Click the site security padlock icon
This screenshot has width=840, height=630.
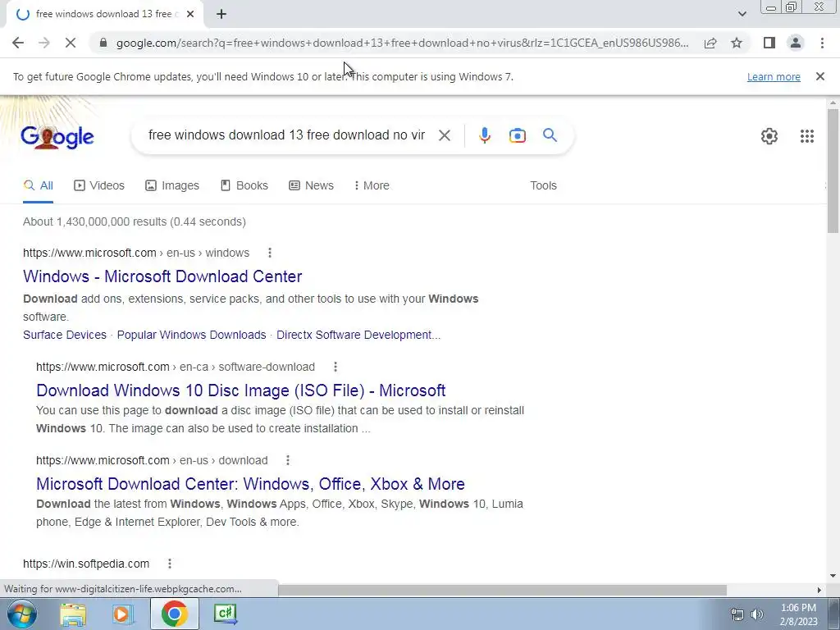click(104, 43)
